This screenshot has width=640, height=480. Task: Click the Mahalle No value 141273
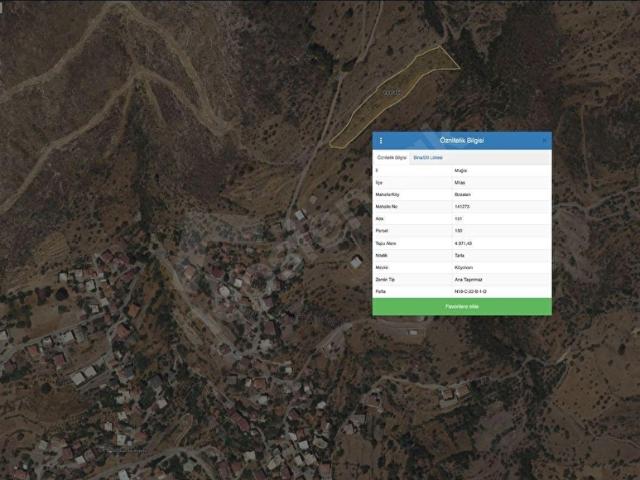(462, 207)
